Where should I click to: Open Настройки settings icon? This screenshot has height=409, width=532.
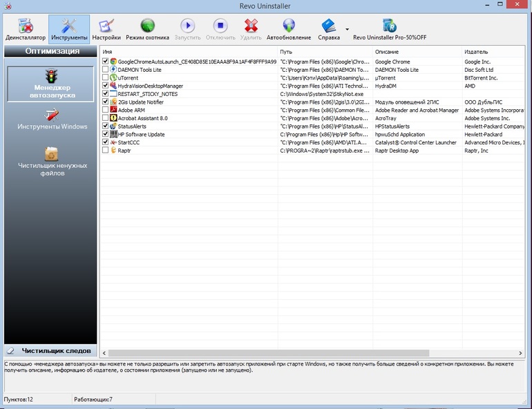click(106, 29)
